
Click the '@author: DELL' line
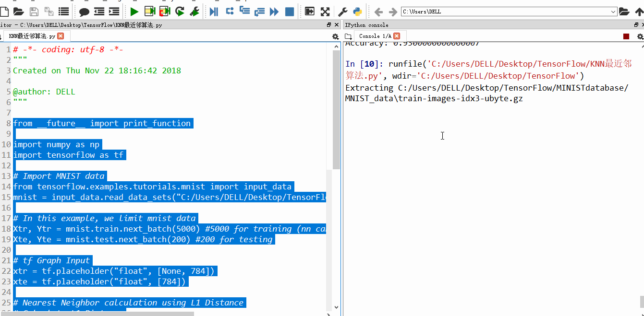44,92
